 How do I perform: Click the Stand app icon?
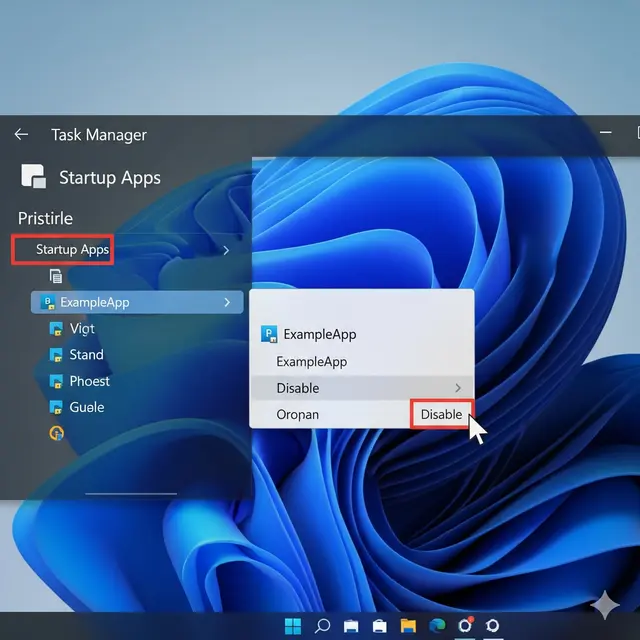point(56,355)
